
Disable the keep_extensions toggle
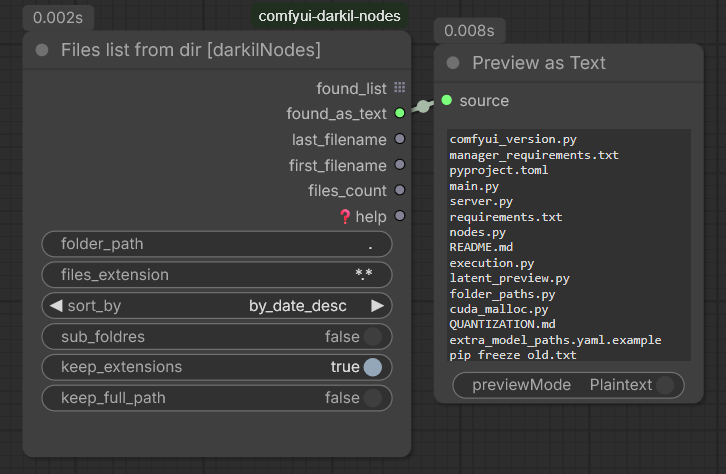373,367
